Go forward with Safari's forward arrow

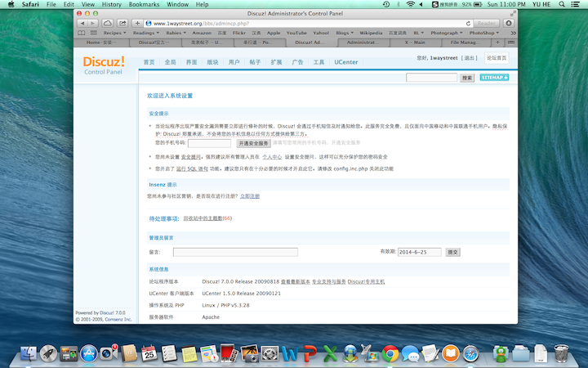pos(92,23)
